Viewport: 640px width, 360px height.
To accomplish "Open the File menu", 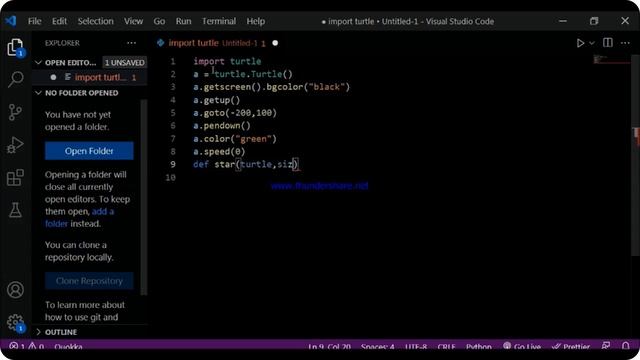I will [35, 21].
